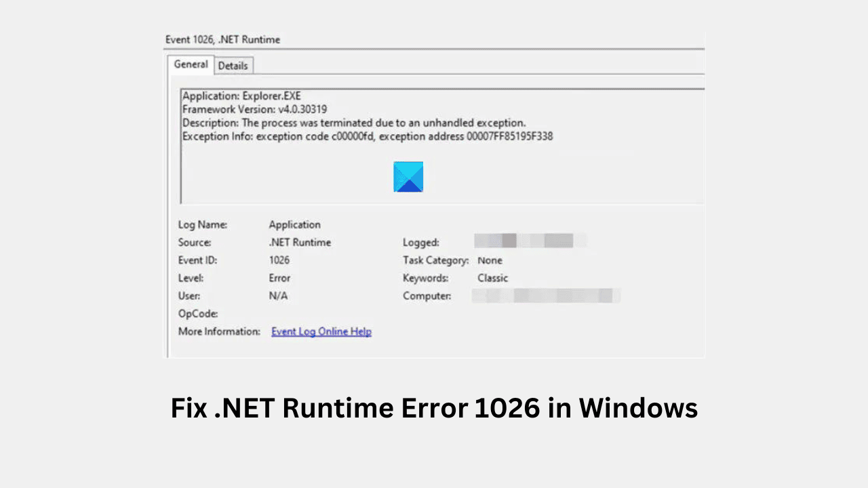The image size is (868, 488).
Task: Click the Source value ".NET Runtime"
Action: coord(300,242)
